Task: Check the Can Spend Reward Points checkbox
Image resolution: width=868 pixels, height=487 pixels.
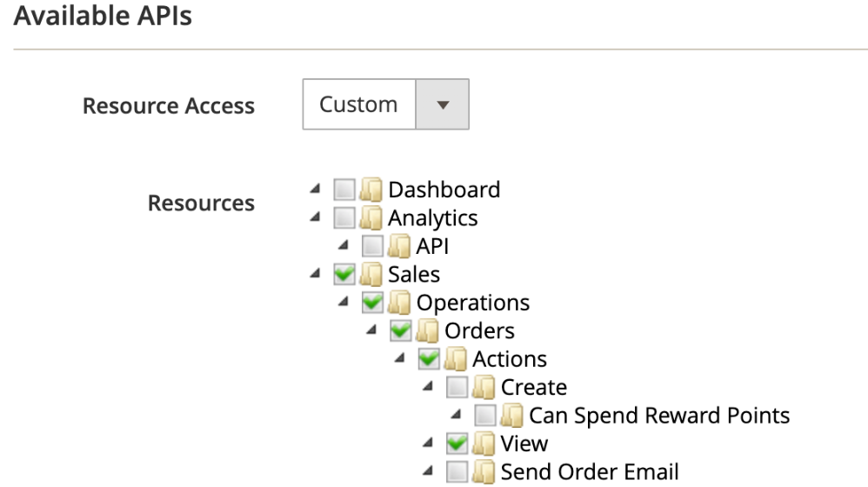Action: click(485, 415)
